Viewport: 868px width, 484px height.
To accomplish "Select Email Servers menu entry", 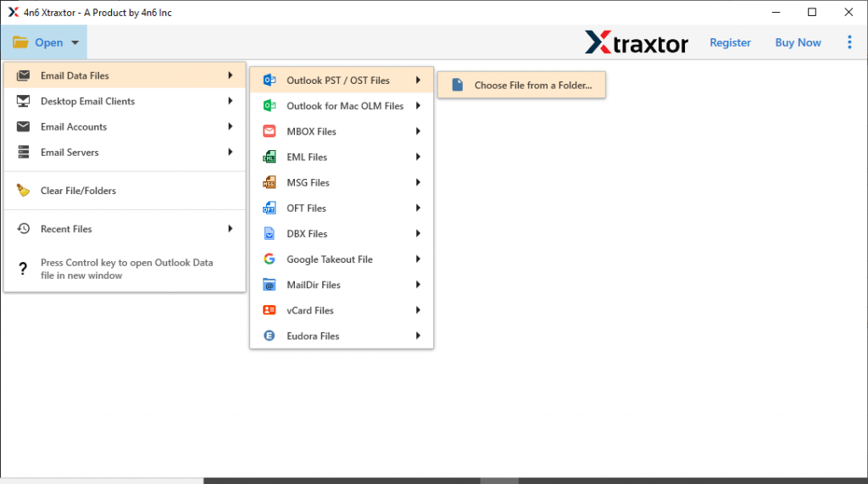I will pos(125,153).
